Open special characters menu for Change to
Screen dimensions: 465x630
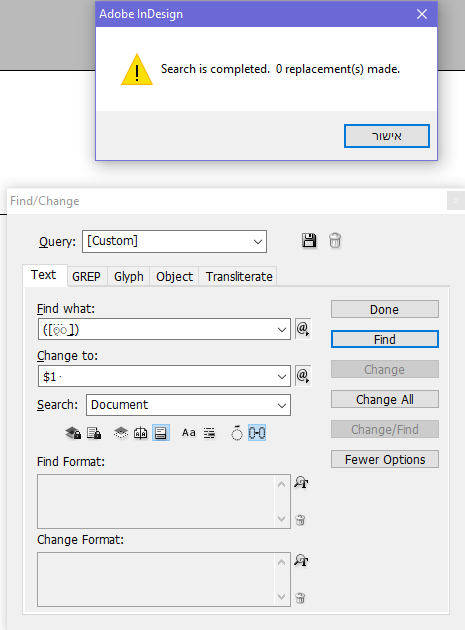click(x=303, y=376)
